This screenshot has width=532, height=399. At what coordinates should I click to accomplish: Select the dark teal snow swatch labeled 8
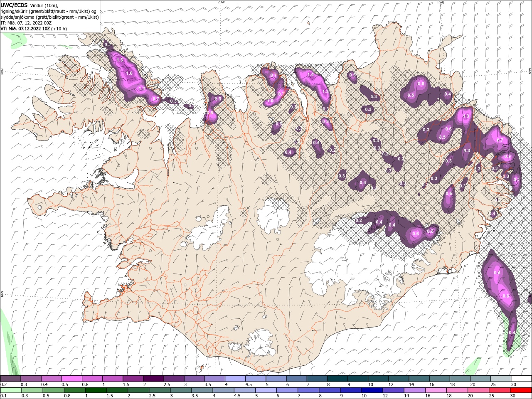coord(337,379)
